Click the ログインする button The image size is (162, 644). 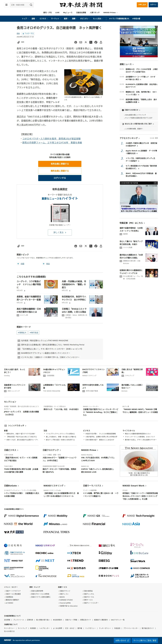coord(60,178)
